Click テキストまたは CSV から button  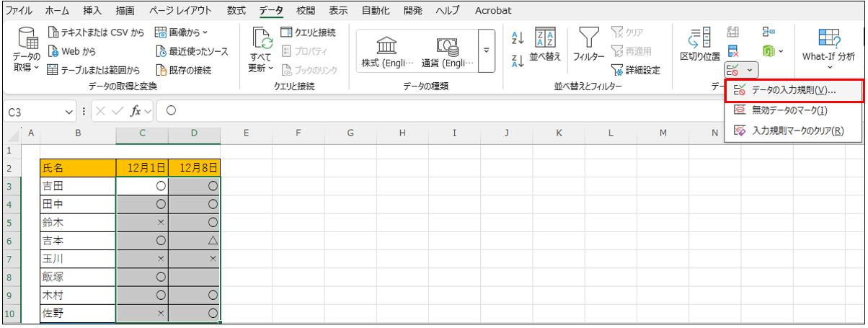pos(97,32)
